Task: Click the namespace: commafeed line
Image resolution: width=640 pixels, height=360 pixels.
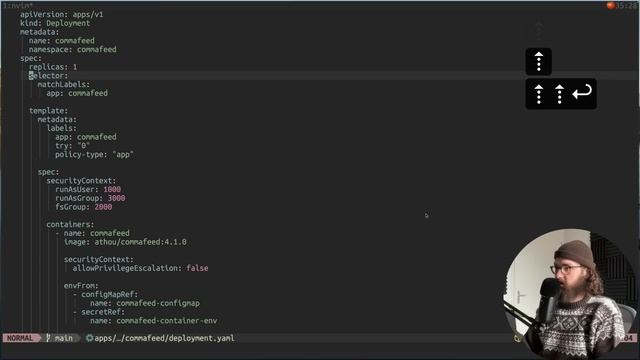Action: pos(73,49)
